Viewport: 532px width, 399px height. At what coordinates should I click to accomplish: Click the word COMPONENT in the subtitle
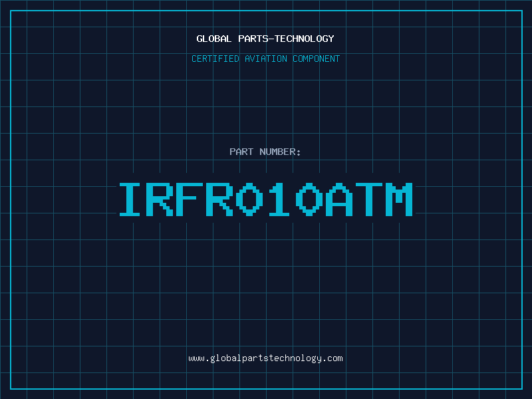(315, 59)
